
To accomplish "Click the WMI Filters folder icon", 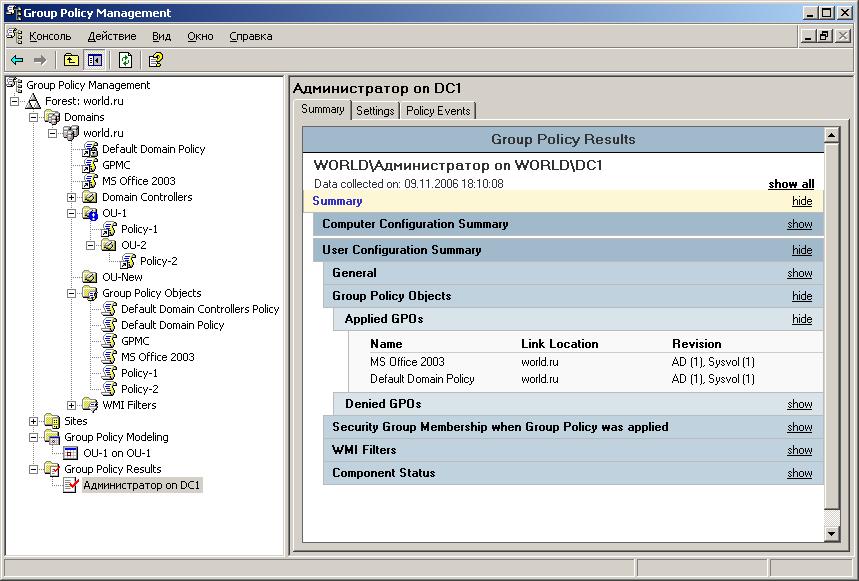I will click(90, 405).
